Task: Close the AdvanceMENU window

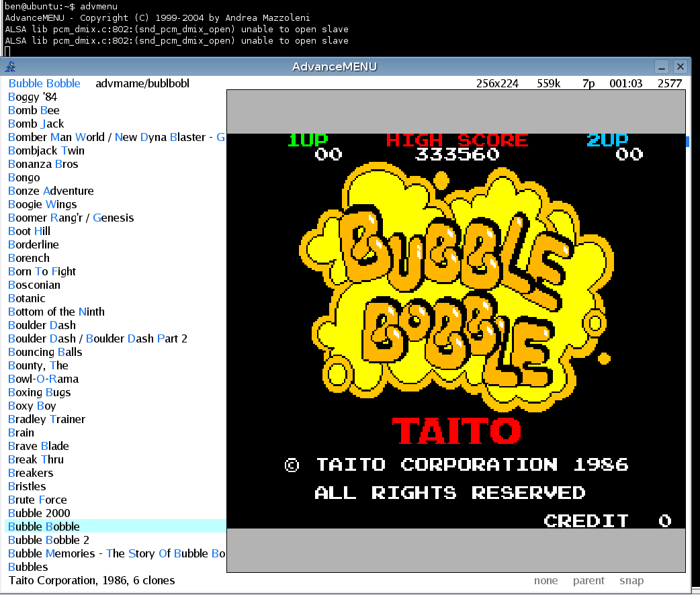Action: click(680, 67)
